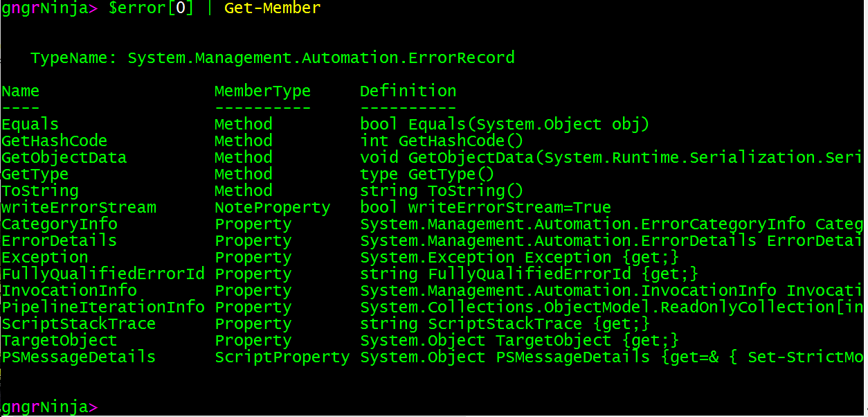Click the Definition column header
Screen dimensions: 868x417
[x=408, y=91]
